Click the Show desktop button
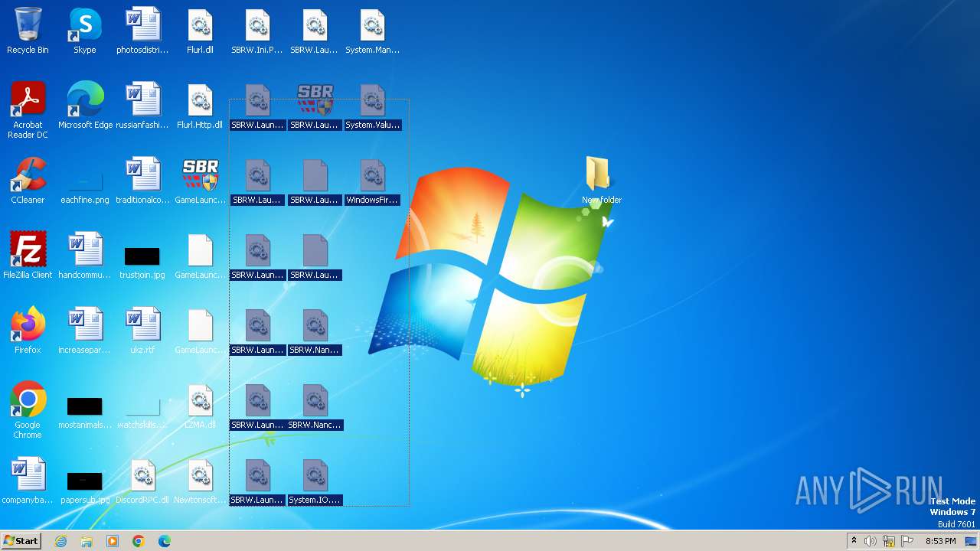The image size is (980, 551). 971,541
